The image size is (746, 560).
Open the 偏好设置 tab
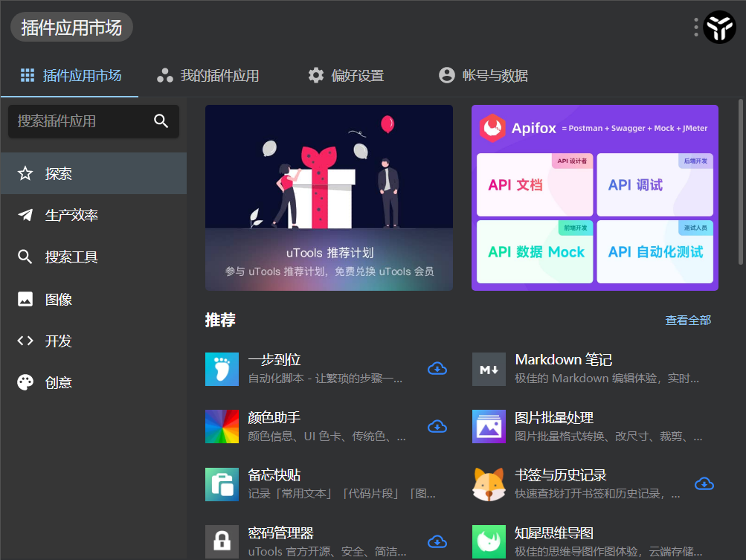(x=346, y=76)
